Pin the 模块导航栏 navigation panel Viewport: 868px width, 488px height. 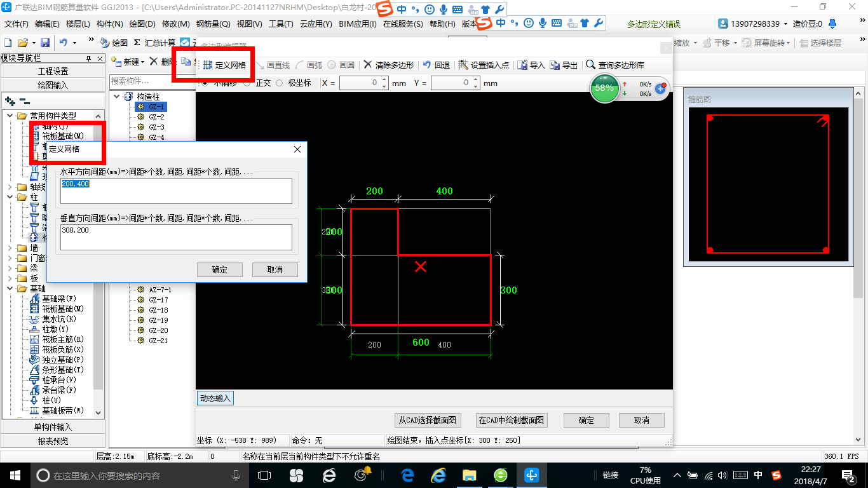90,58
